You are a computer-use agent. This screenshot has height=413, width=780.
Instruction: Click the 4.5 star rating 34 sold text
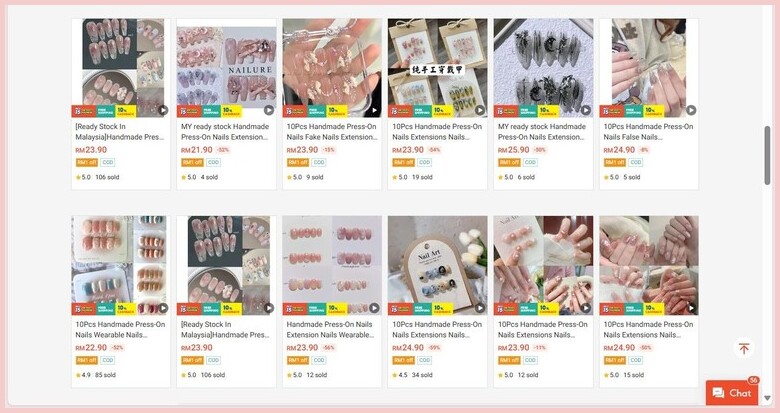(412, 375)
